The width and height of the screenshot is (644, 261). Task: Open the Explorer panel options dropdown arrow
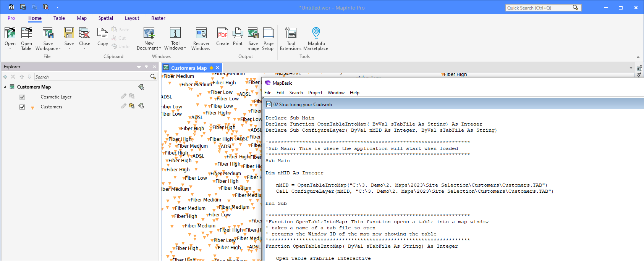[x=139, y=67]
